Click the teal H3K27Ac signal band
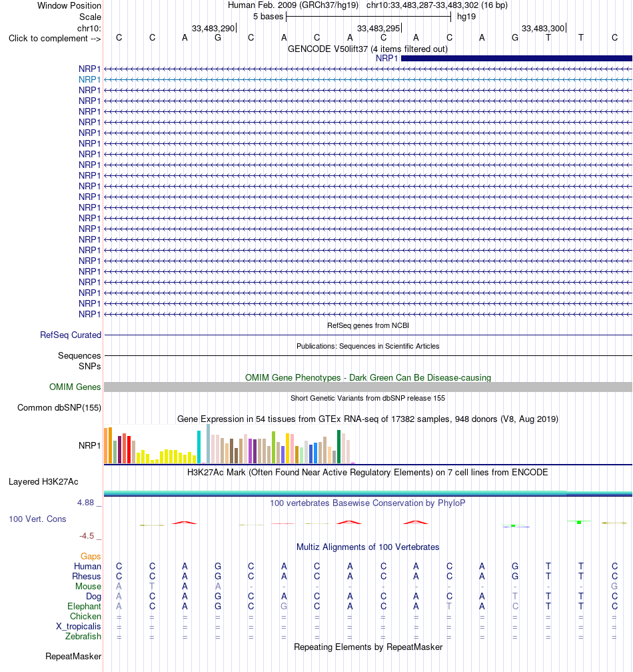Screen dimensions: 633x672 (368, 493)
